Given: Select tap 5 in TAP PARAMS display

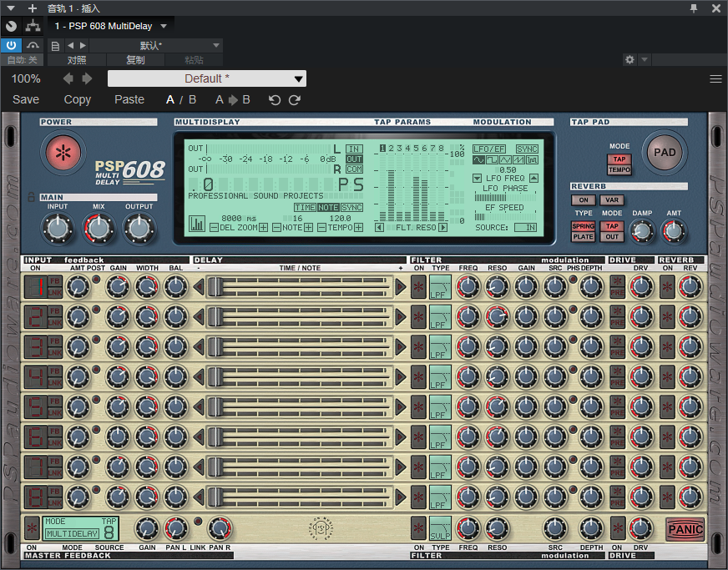Looking at the screenshot, I should (x=416, y=148).
